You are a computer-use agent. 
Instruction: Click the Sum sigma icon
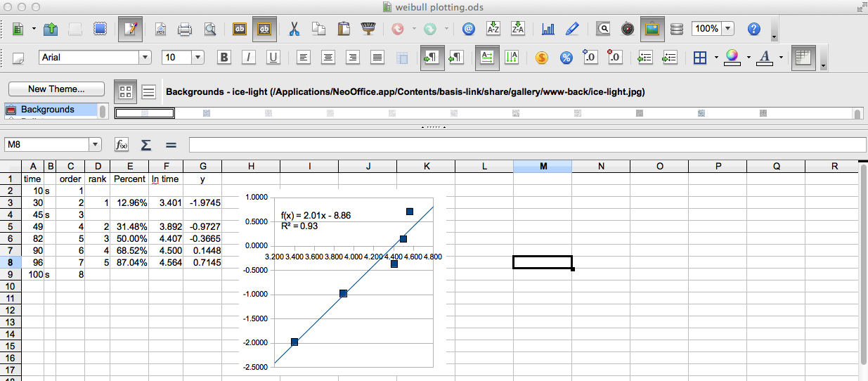(x=146, y=145)
